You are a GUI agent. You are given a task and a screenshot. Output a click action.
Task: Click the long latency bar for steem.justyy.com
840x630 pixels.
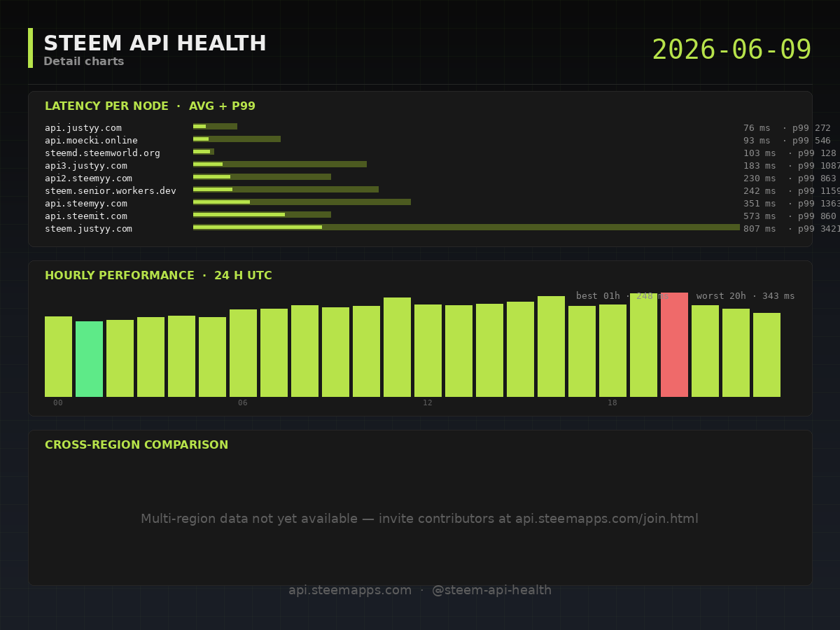pos(466,227)
